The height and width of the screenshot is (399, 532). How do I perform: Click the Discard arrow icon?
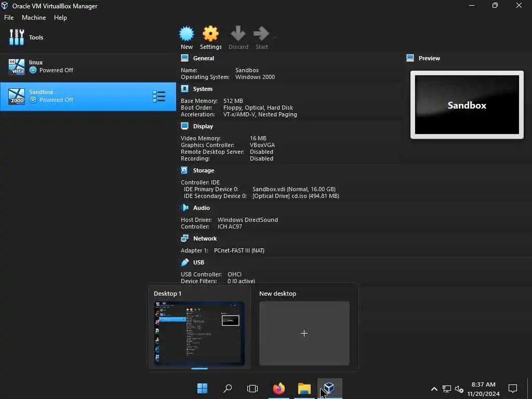[238, 34]
